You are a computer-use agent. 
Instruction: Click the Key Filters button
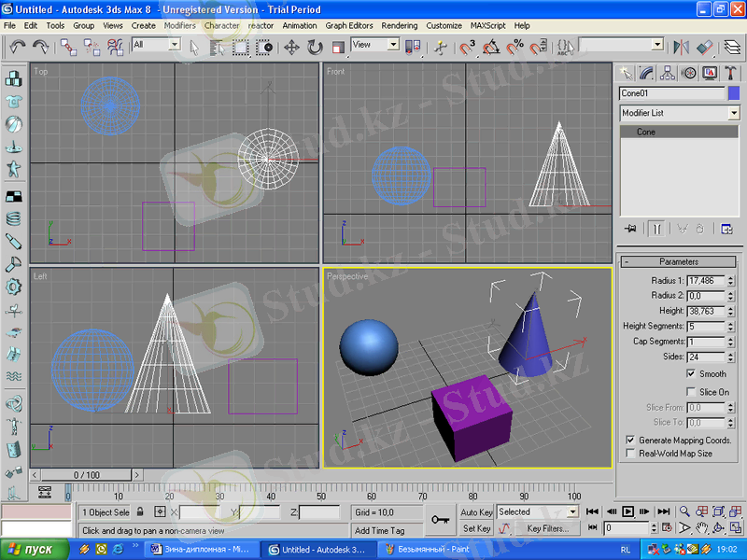pyautogui.click(x=546, y=528)
